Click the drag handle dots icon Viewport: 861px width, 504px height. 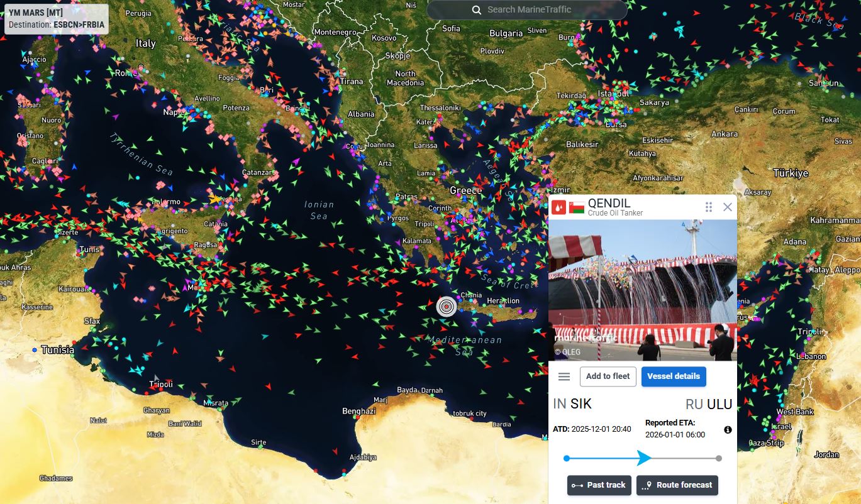tap(709, 207)
